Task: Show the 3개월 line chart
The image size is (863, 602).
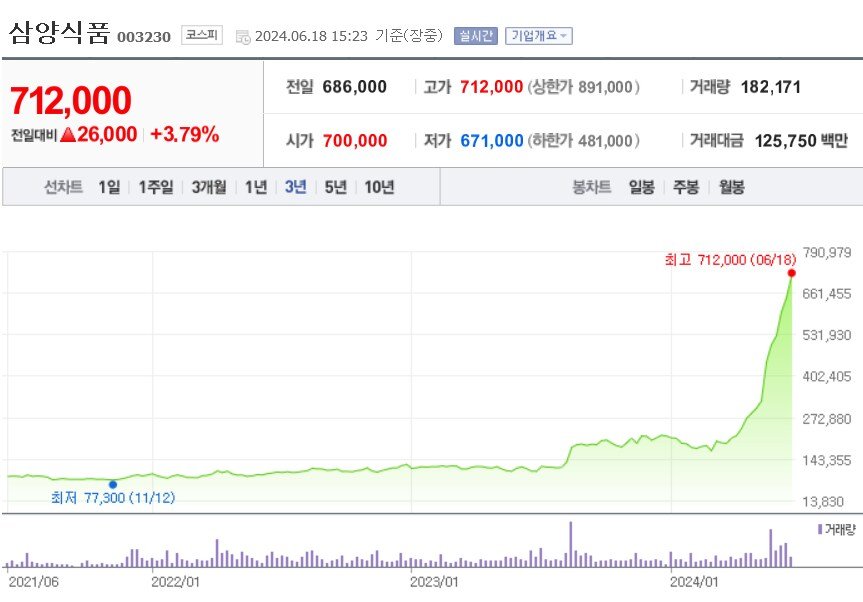Action: coord(209,187)
